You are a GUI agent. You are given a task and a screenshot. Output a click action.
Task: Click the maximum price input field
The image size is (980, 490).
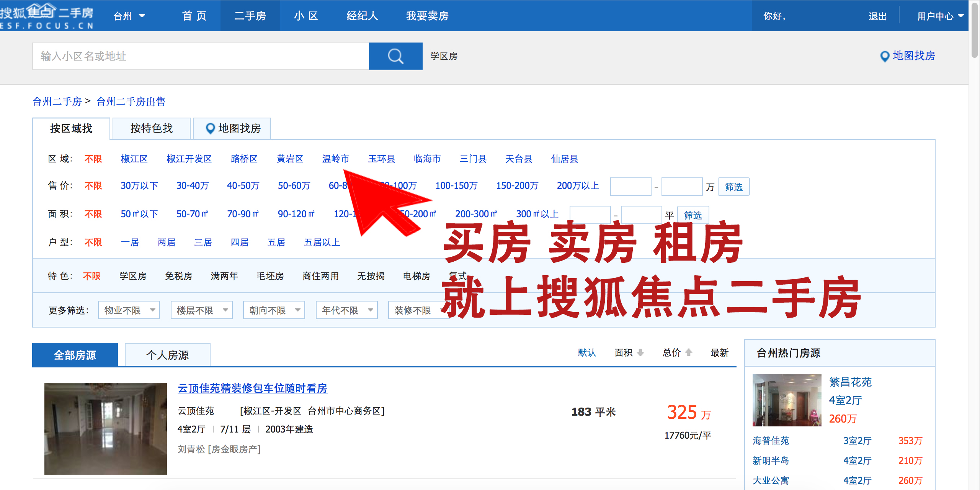pyautogui.click(x=682, y=187)
